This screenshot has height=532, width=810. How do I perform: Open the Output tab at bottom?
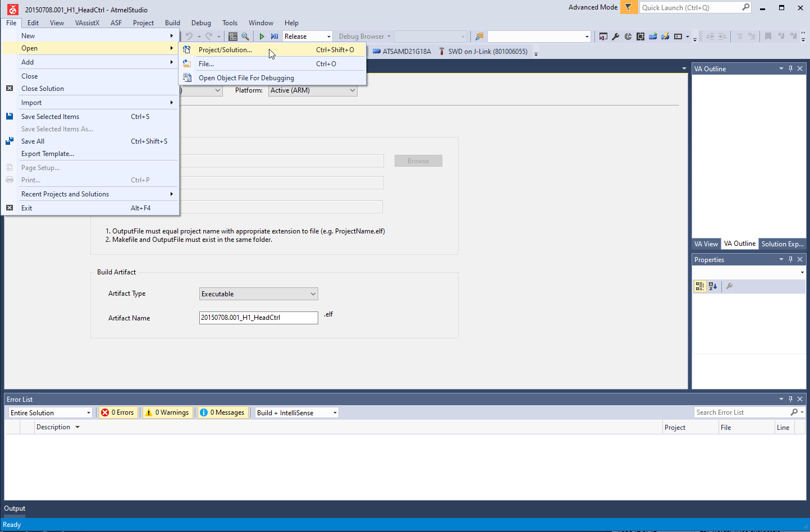(x=15, y=508)
